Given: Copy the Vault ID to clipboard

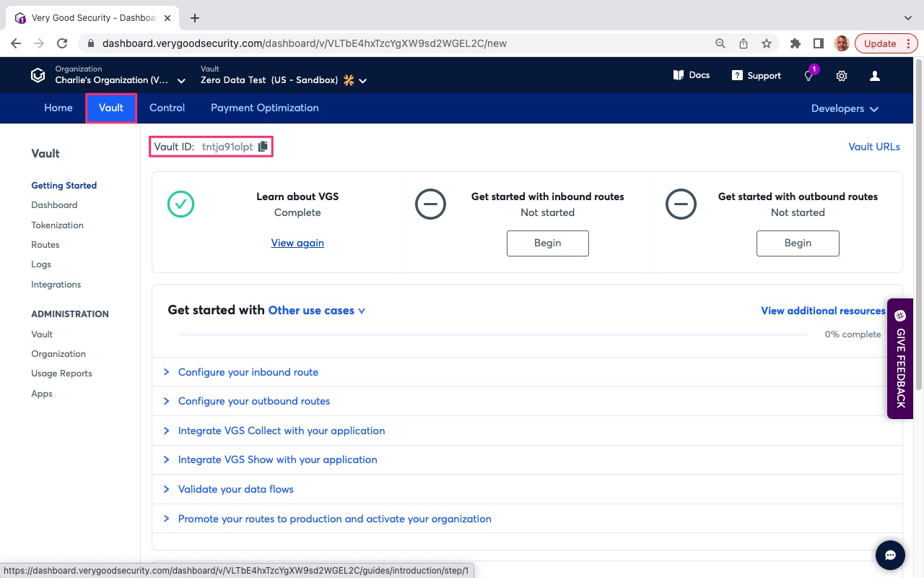Looking at the screenshot, I should (x=263, y=147).
